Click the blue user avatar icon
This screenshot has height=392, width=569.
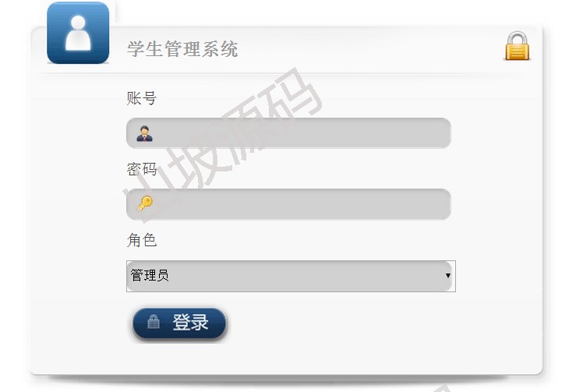click(x=78, y=33)
